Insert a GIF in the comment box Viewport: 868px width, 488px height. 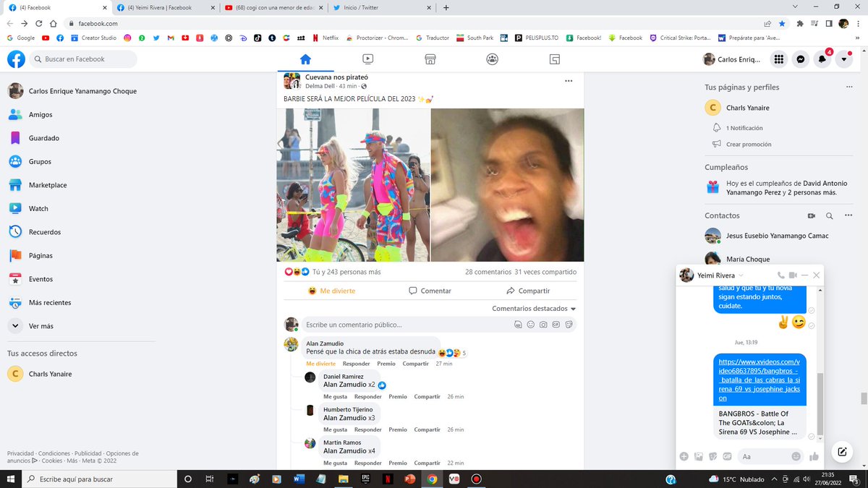pyautogui.click(x=556, y=325)
